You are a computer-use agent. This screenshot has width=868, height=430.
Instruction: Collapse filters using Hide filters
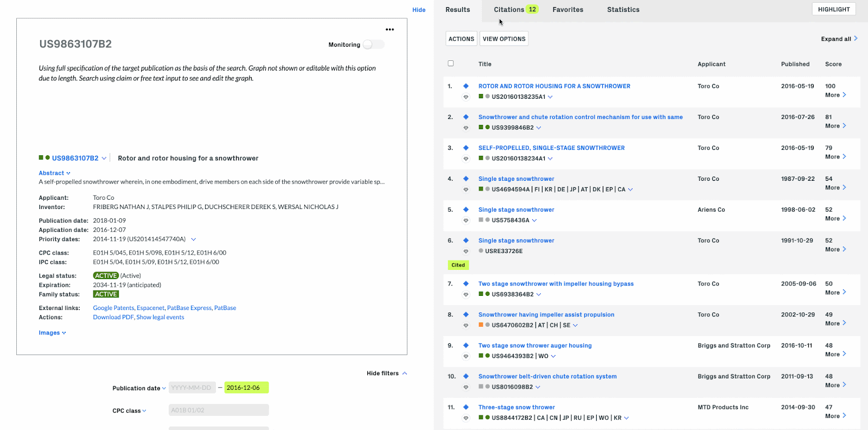pyautogui.click(x=386, y=374)
